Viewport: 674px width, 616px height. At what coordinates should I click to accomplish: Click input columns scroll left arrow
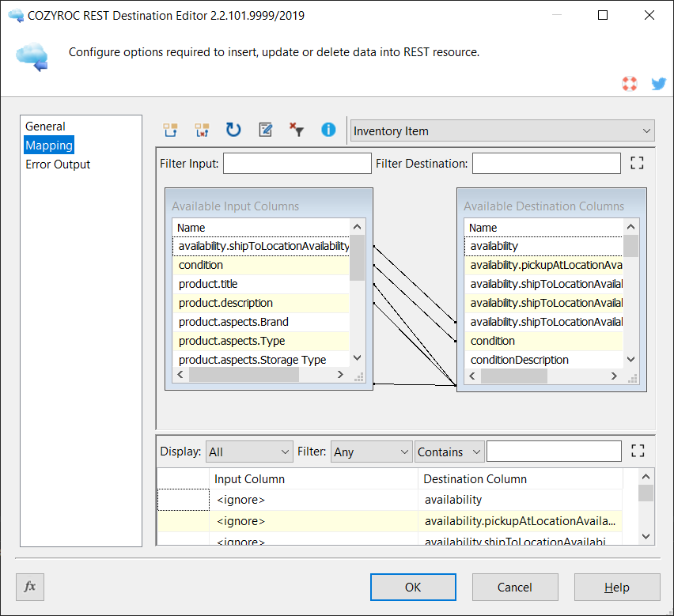180,375
